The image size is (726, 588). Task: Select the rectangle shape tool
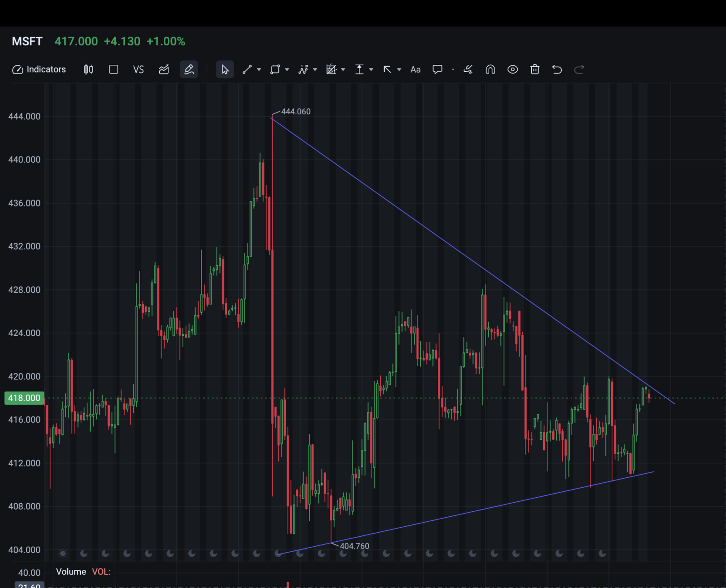pyautogui.click(x=275, y=69)
